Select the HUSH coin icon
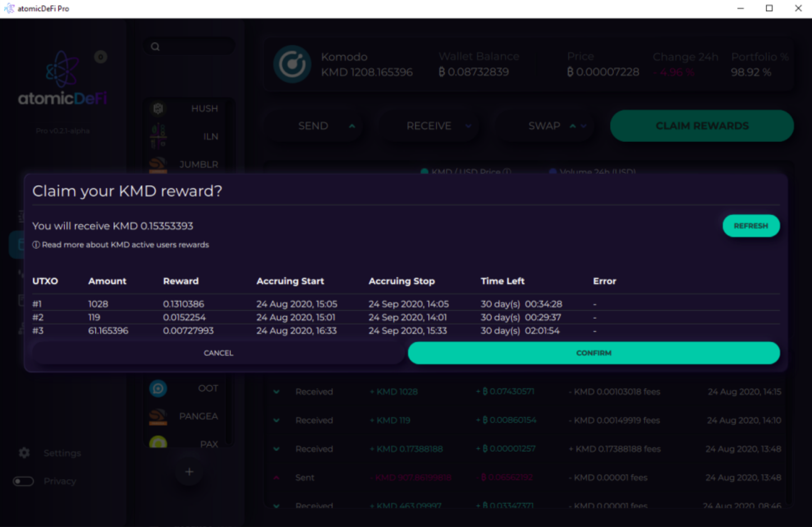 (x=158, y=108)
